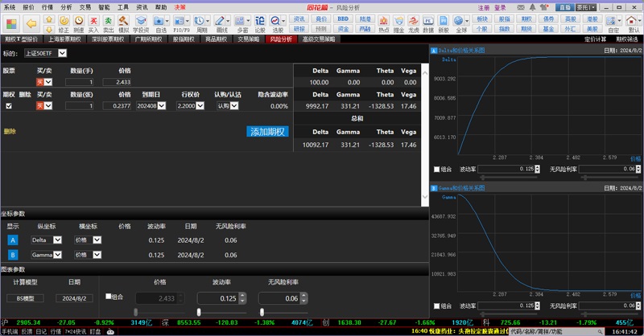Viewport: 644px width, 336px height.
Task: Expand the 上证50ETF underlying dropdown
Action: point(63,54)
